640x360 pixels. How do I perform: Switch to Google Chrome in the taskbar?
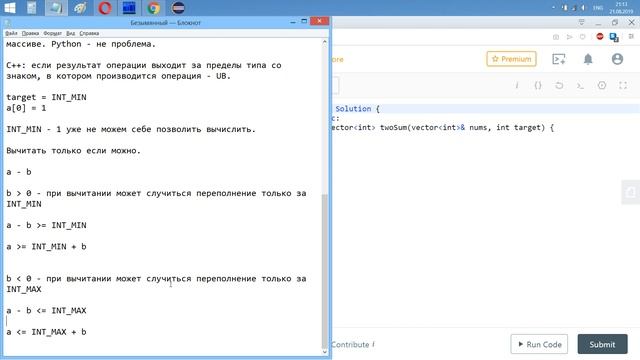pyautogui.click(x=153, y=8)
